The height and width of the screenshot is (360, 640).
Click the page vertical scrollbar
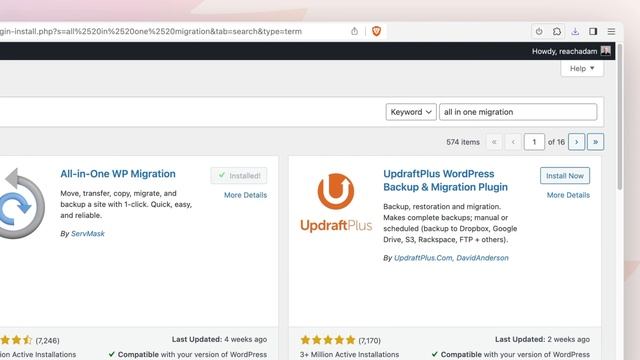[x=620, y=117]
